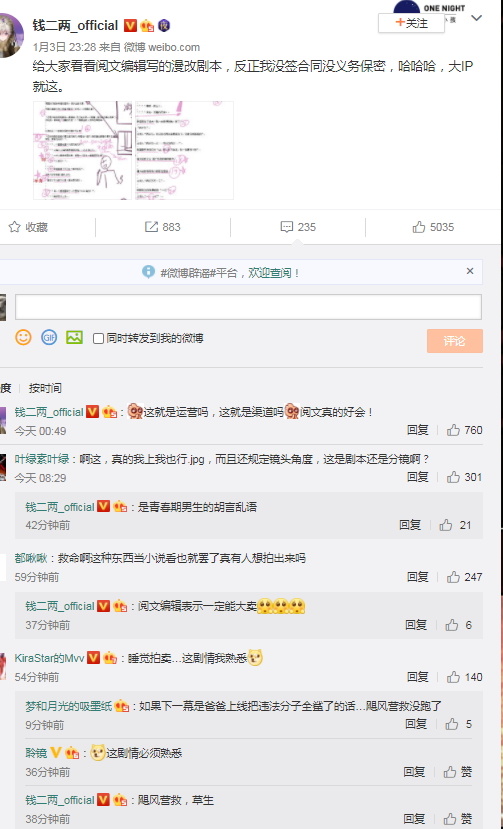Click the orange 评论 submit button
The image size is (503, 829).
coord(455,341)
